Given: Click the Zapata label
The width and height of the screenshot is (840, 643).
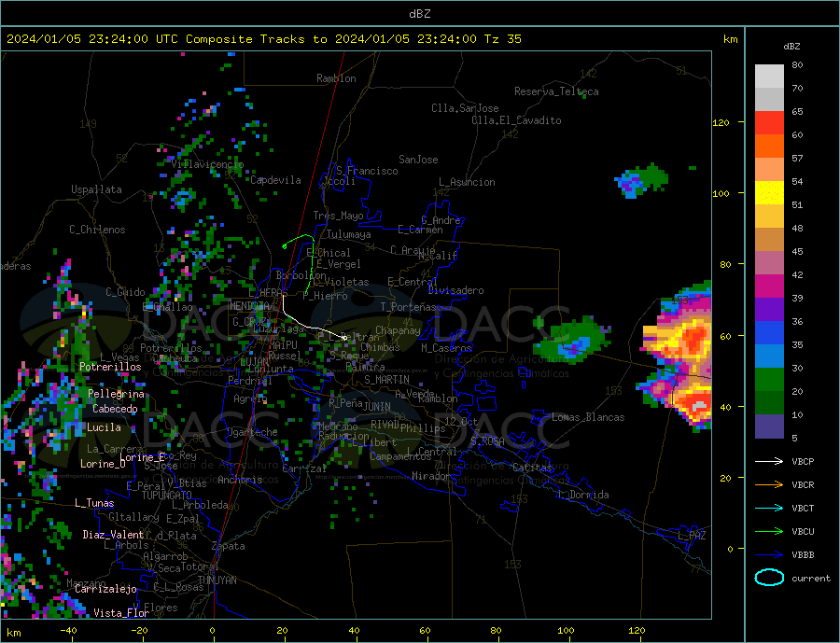Looking at the screenshot, I should pos(229,546).
